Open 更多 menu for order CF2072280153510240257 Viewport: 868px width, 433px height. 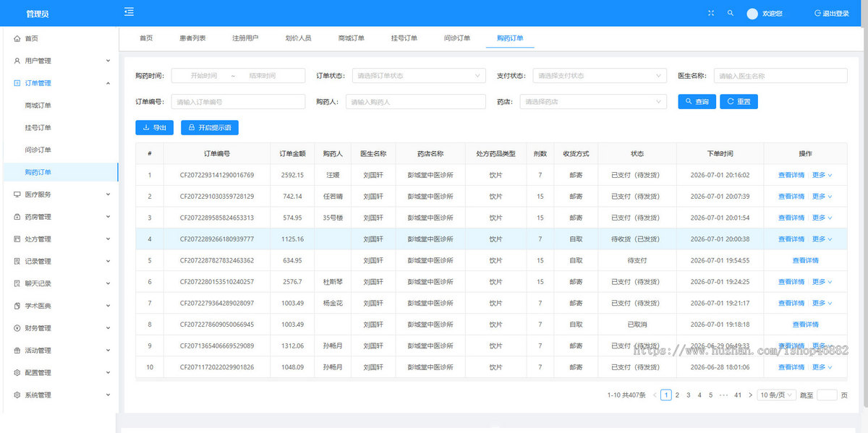[822, 282]
